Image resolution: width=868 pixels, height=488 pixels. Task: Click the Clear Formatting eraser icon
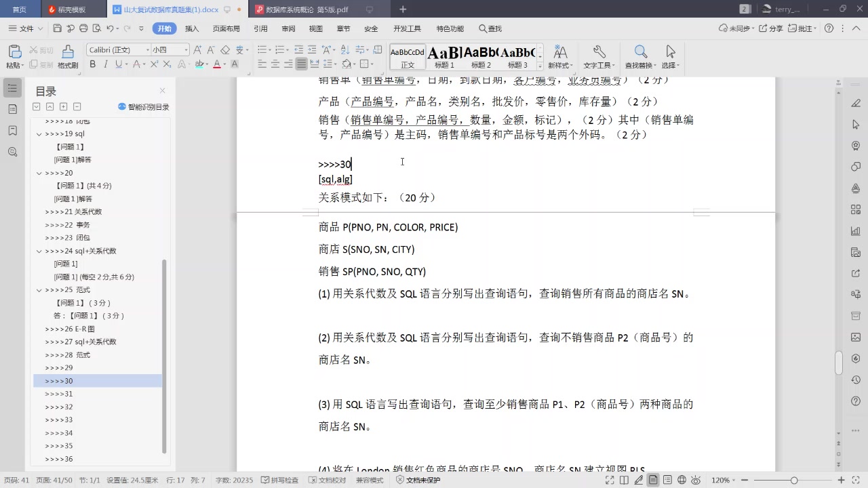pos(226,50)
